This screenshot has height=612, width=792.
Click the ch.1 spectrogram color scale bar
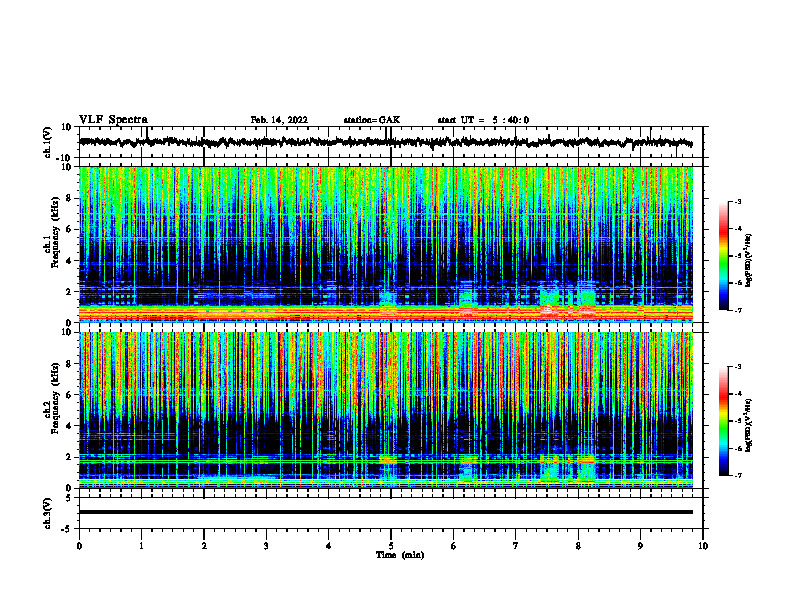723,256
